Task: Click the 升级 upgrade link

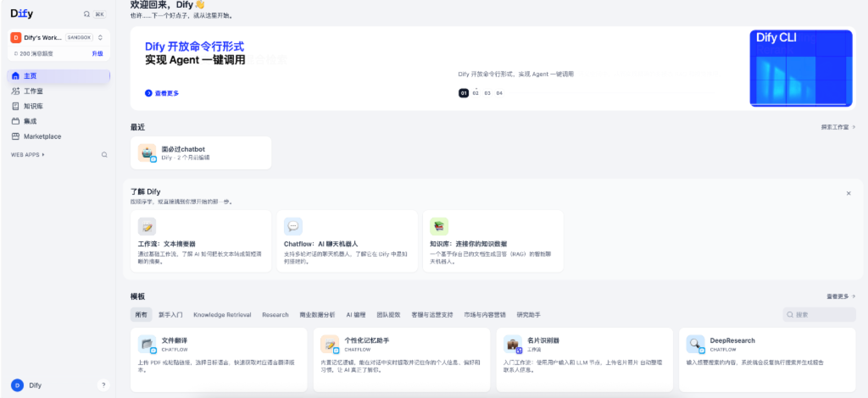Action: 97,53
